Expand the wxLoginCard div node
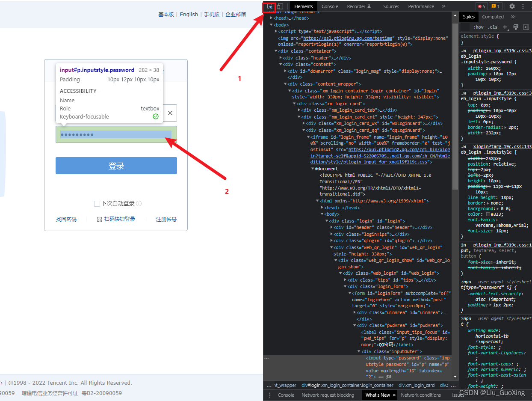 point(304,123)
